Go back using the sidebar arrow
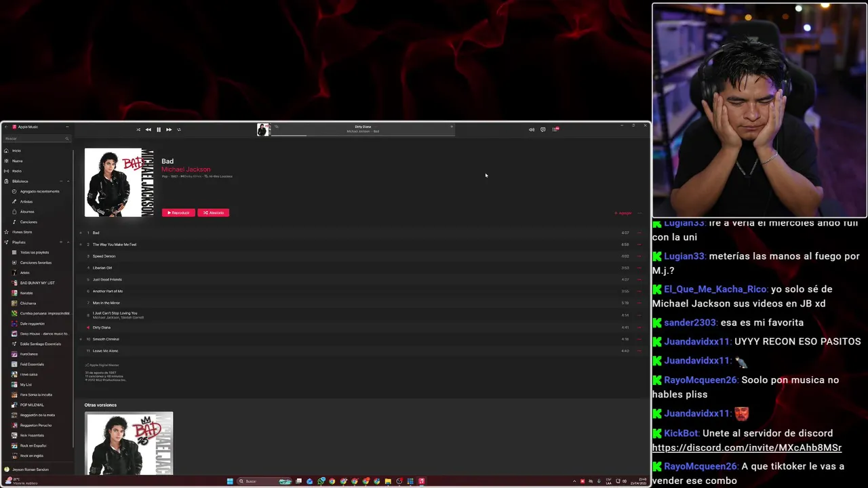 point(5,127)
